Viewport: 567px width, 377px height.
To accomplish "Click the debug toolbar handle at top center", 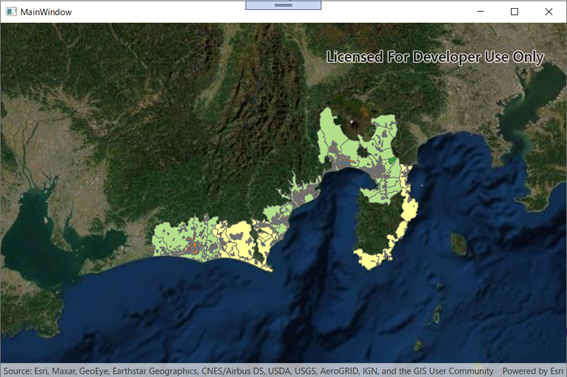I will (283, 5).
